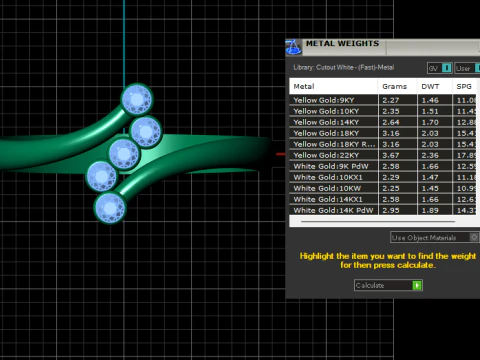The height and width of the screenshot is (360, 480).
Task: Click the green arrow on Calculate
Action: (x=417, y=285)
